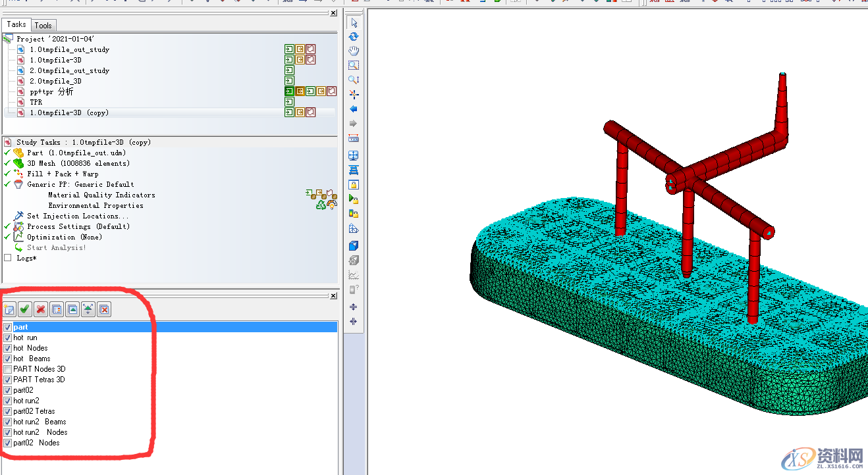This screenshot has height=475, width=868.
Task: Open the pp+tpr 分析 study
Action: coord(51,91)
